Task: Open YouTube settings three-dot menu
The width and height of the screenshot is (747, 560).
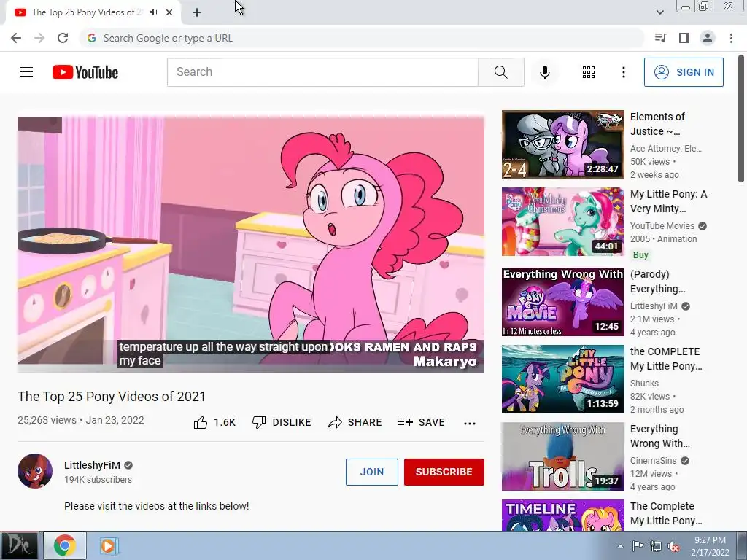Action: coord(623,72)
